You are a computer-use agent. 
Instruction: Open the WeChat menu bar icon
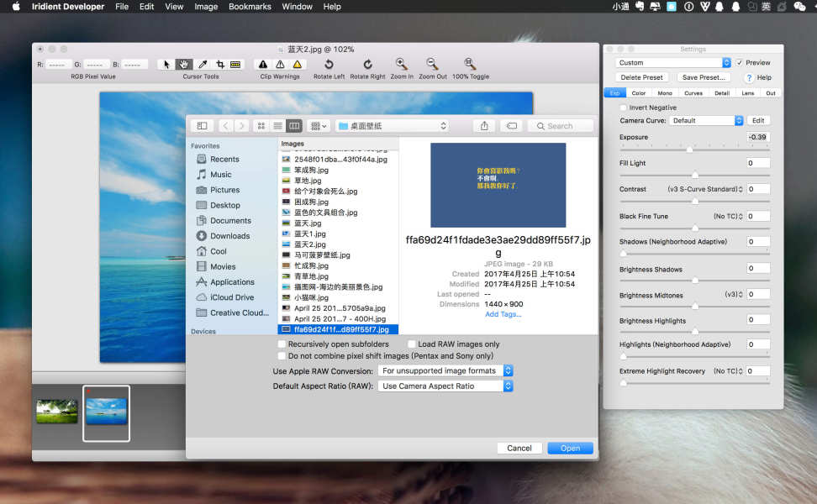[x=799, y=6]
